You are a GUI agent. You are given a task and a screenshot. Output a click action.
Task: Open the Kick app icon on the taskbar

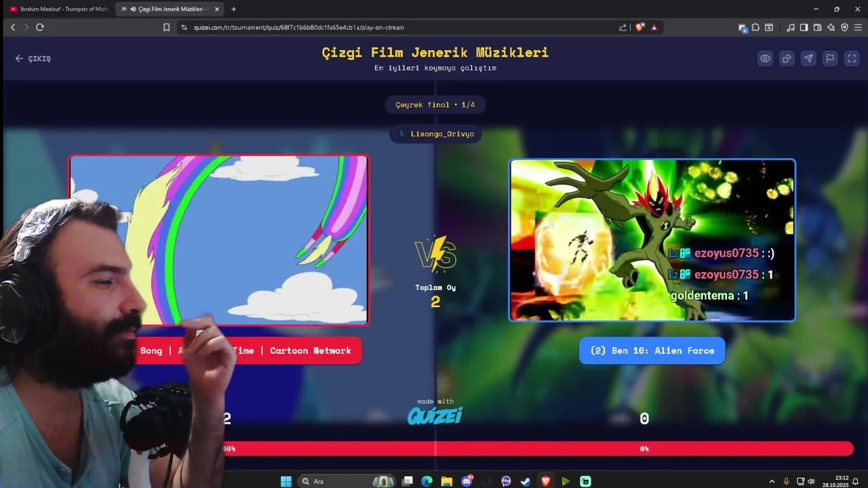tap(585, 481)
